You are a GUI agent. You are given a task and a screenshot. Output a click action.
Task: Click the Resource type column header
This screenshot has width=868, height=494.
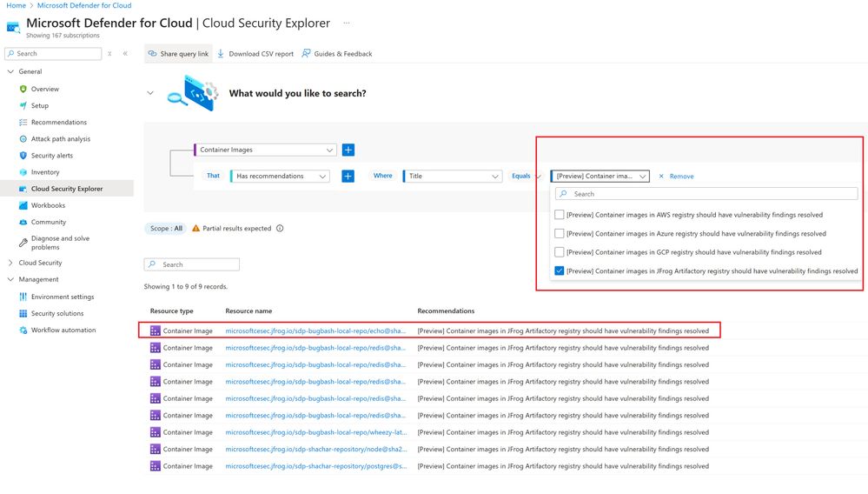(x=172, y=311)
